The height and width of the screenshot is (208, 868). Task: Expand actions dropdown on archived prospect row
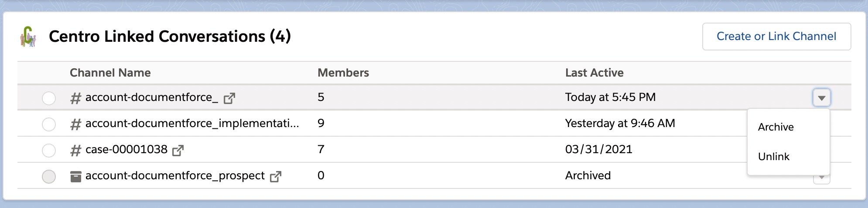tap(821, 178)
